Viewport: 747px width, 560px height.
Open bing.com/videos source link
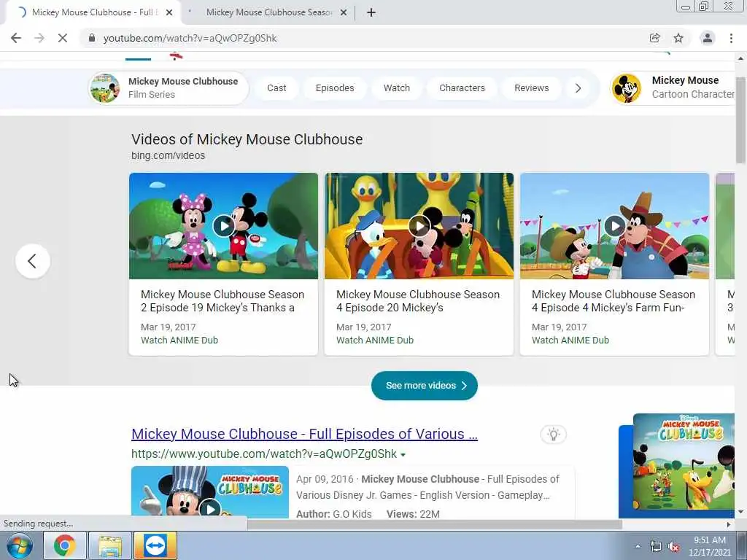click(169, 156)
